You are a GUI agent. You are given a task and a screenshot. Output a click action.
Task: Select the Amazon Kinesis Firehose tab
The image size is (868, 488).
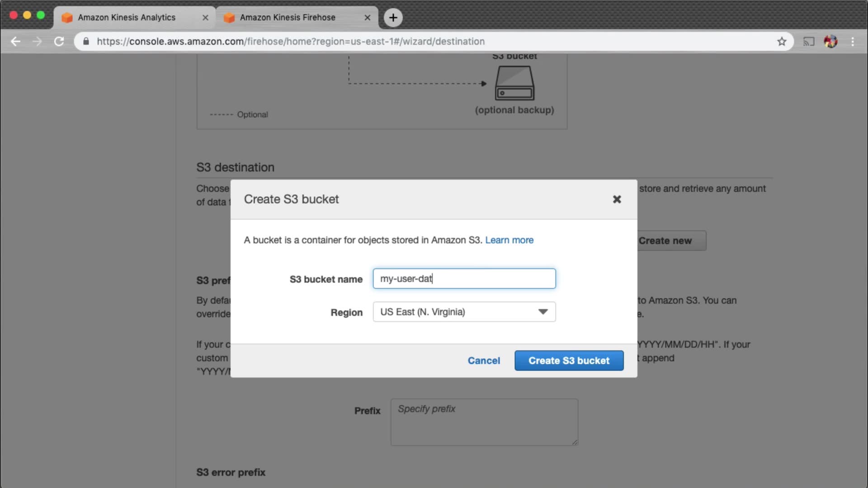click(288, 18)
